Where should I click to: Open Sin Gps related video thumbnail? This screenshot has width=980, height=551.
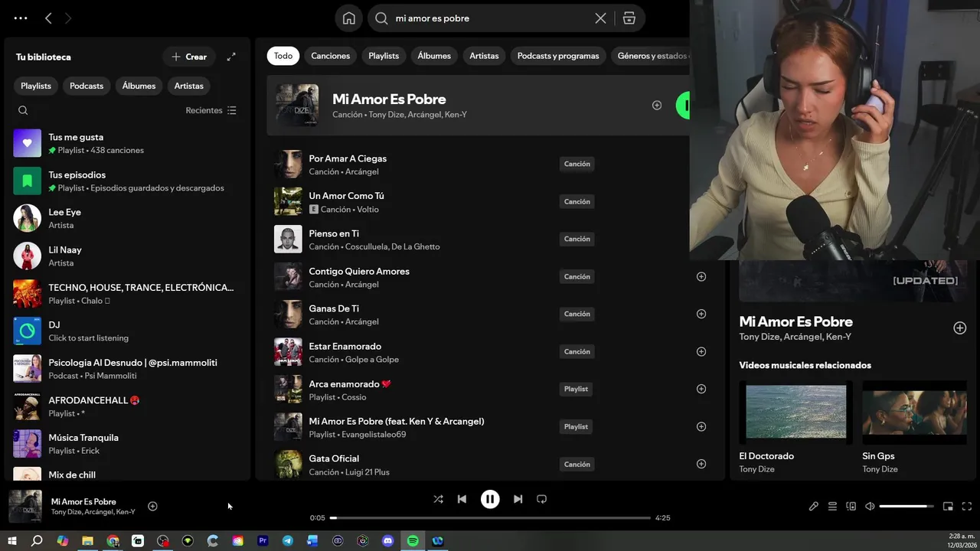[914, 412]
